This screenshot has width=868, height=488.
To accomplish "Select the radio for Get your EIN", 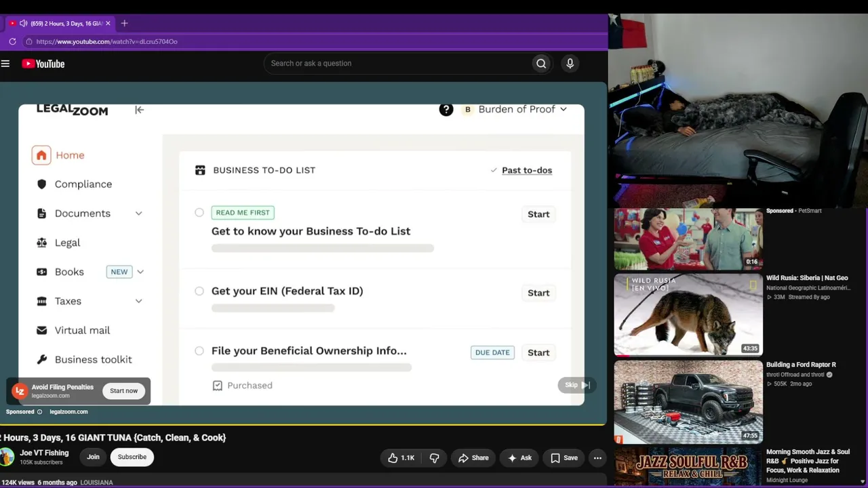I will 199,291.
